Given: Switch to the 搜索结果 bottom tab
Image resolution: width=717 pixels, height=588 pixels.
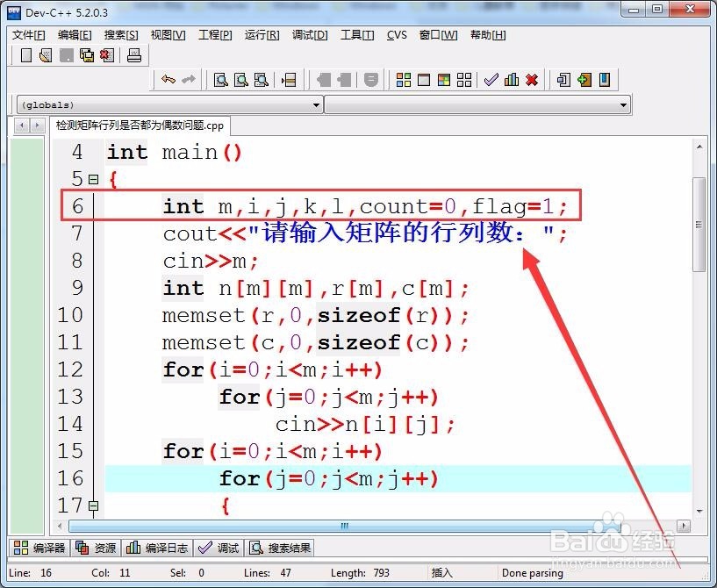Looking at the screenshot, I should coord(279,548).
